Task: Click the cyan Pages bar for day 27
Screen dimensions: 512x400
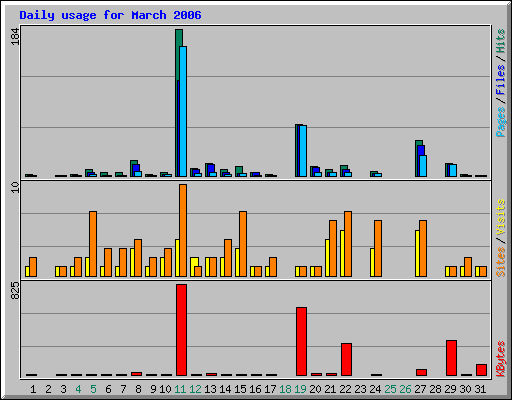Action: [423, 166]
